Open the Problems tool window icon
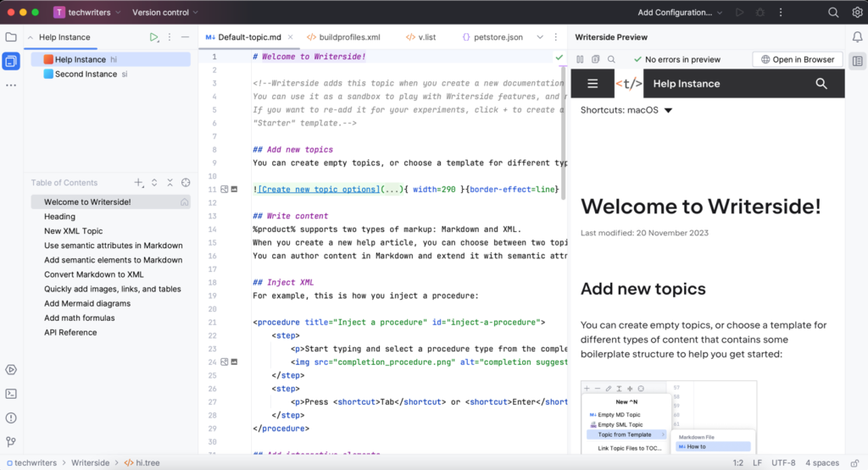The height and width of the screenshot is (470, 868). coord(11,417)
